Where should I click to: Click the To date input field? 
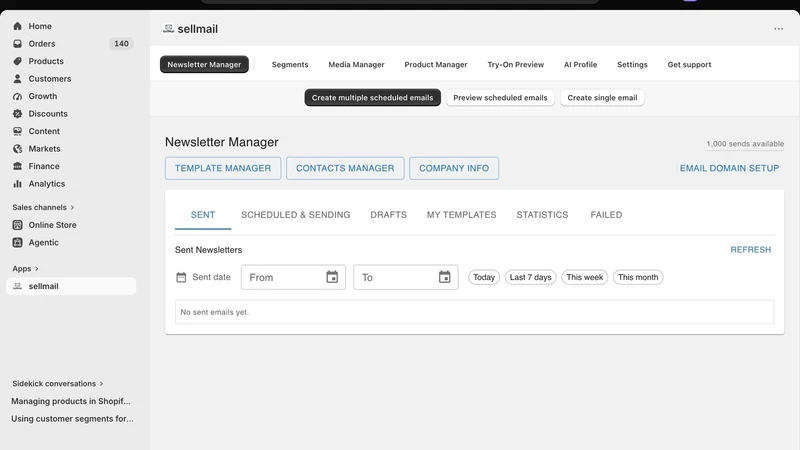(406, 277)
